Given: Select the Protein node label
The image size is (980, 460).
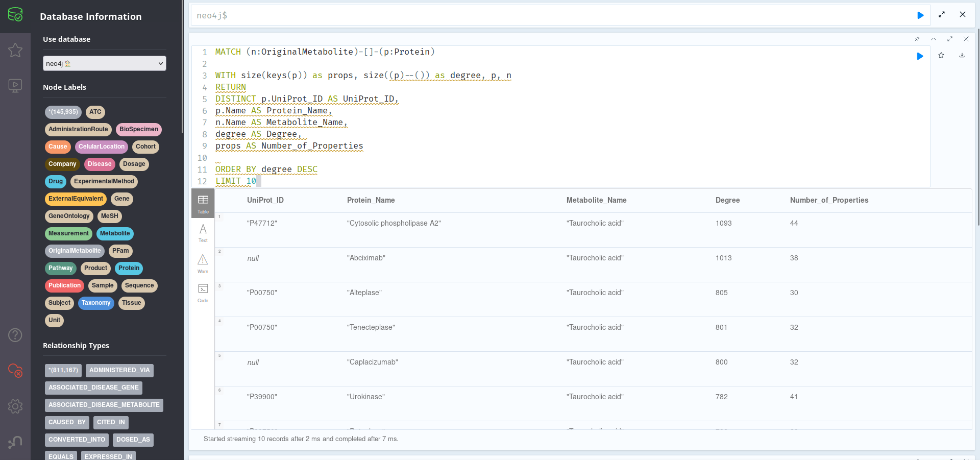Looking at the screenshot, I should point(129,268).
